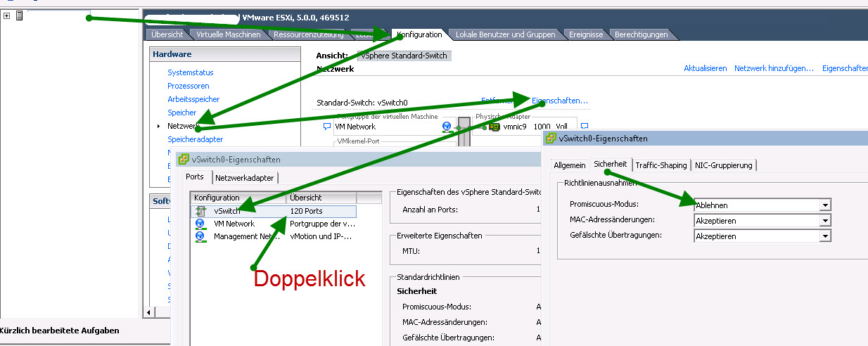This screenshot has height=346, width=868.
Task: Select vmnic9 physical adapter text
Action: point(514,127)
